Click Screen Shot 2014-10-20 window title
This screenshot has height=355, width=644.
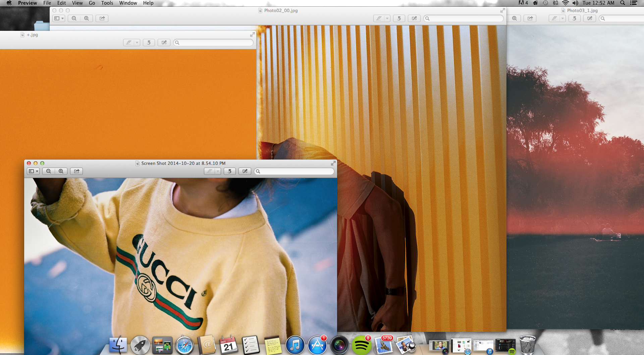(x=183, y=163)
